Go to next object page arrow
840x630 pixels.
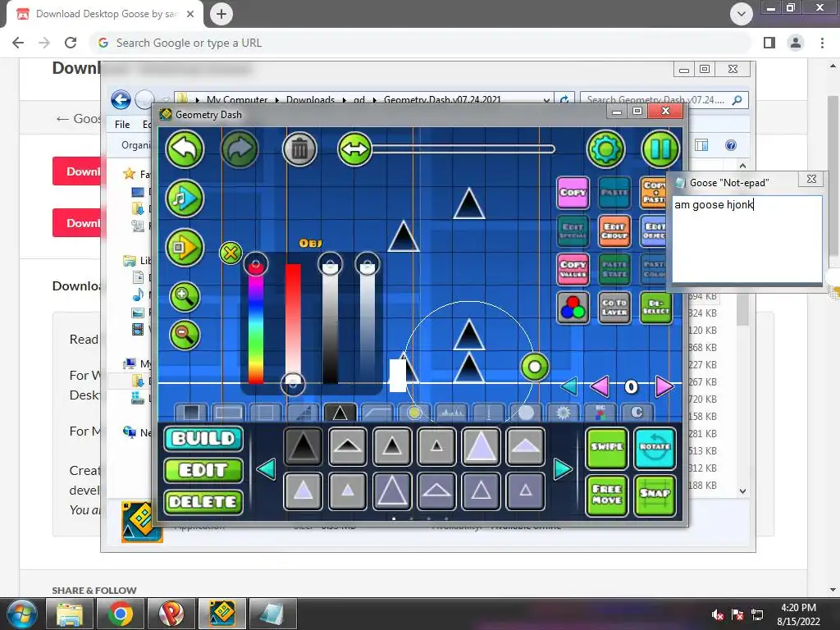click(563, 469)
